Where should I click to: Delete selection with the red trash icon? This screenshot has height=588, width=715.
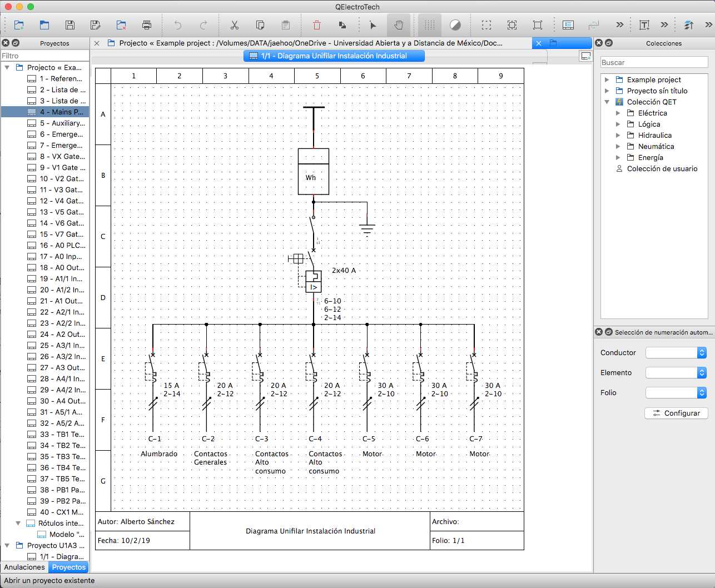(317, 25)
